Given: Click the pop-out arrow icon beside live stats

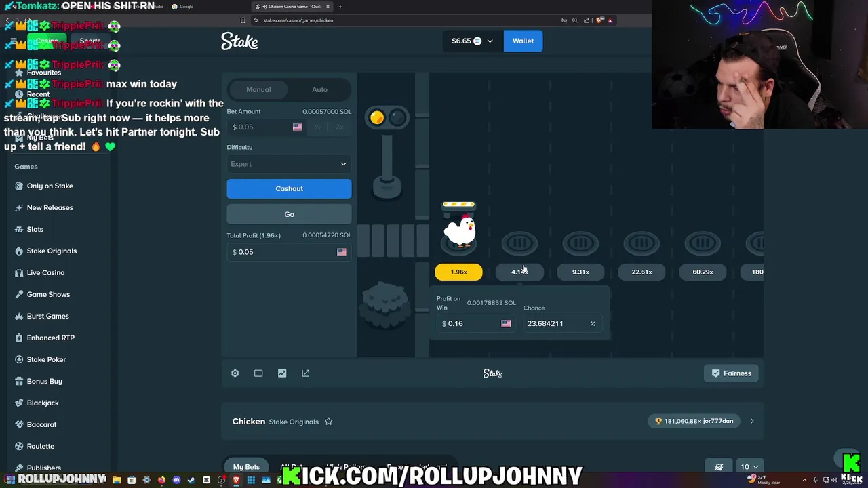Looking at the screenshot, I should tap(306, 373).
